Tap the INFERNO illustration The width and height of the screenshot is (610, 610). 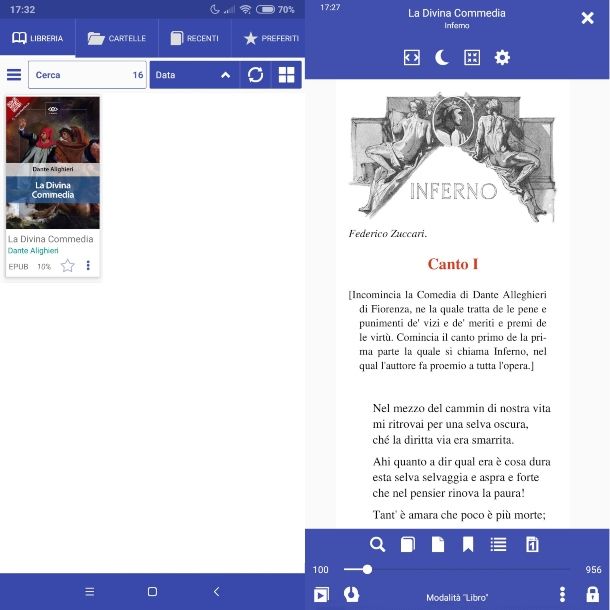click(x=453, y=157)
